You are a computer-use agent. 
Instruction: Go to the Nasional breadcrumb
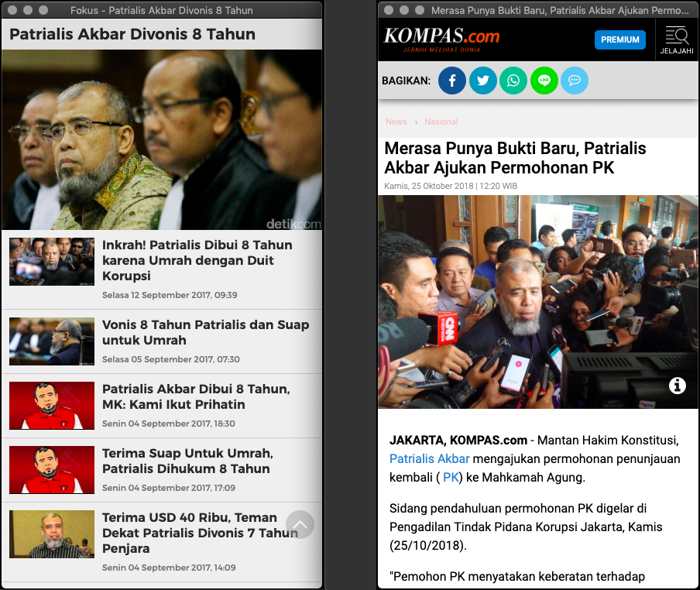click(441, 122)
